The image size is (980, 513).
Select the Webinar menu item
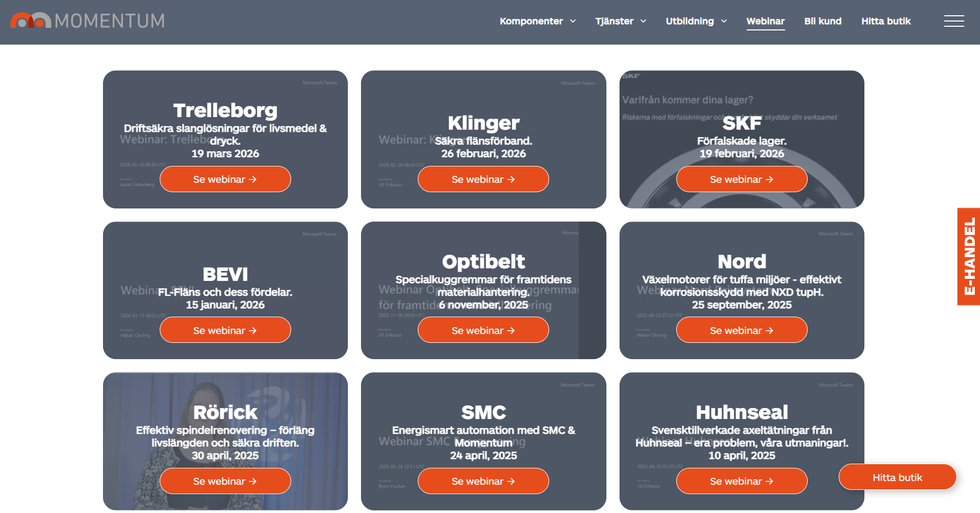(x=765, y=21)
